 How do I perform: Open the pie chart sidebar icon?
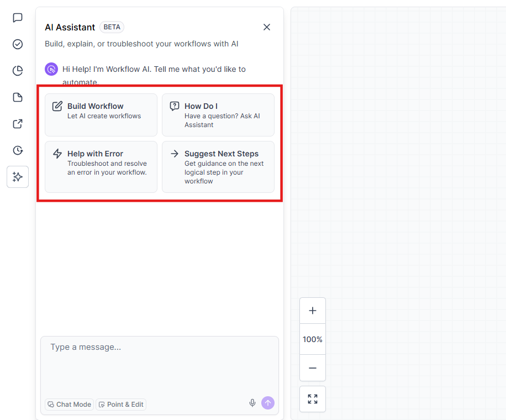click(x=18, y=71)
